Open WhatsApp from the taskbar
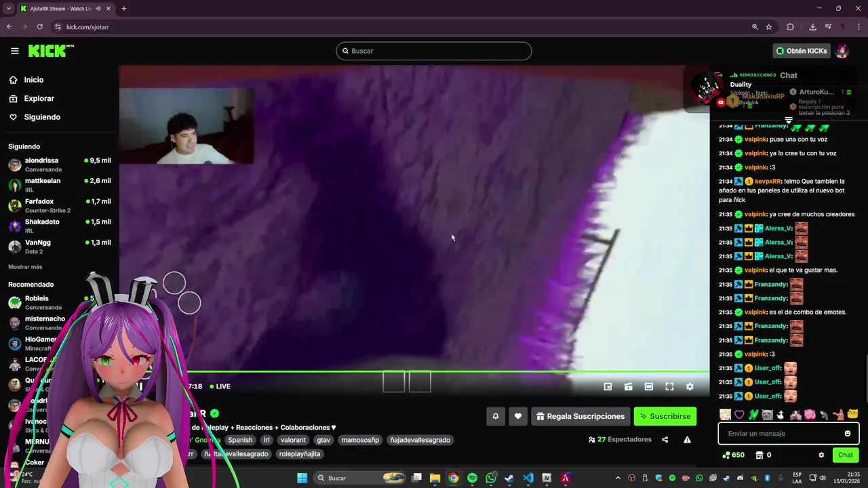The width and height of the screenshot is (868, 488). (x=491, y=478)
